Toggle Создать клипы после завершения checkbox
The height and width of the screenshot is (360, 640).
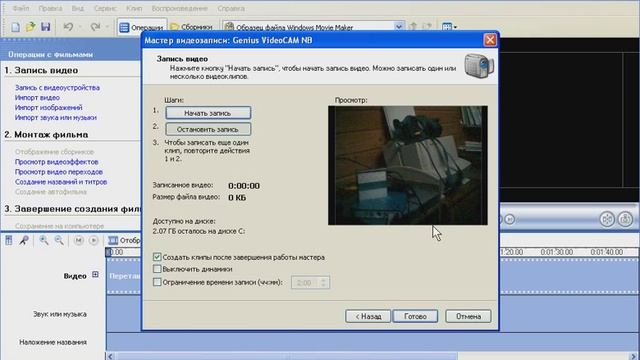157,257
